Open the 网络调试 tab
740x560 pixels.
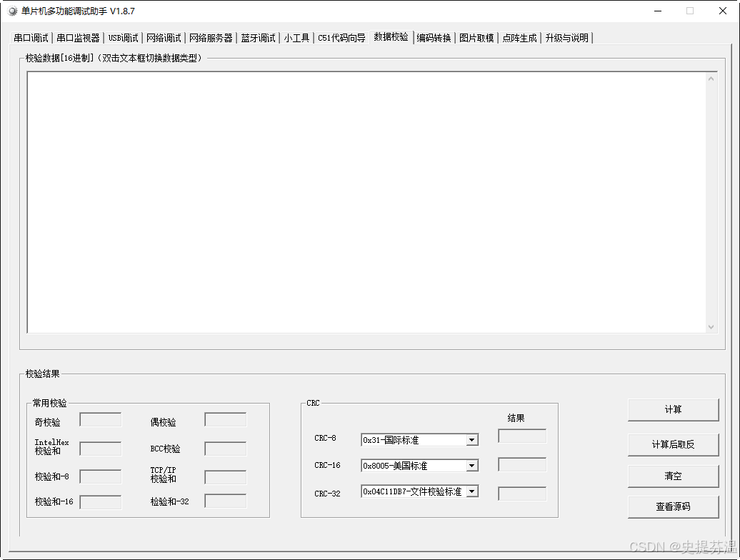click(x=164, y=38)
